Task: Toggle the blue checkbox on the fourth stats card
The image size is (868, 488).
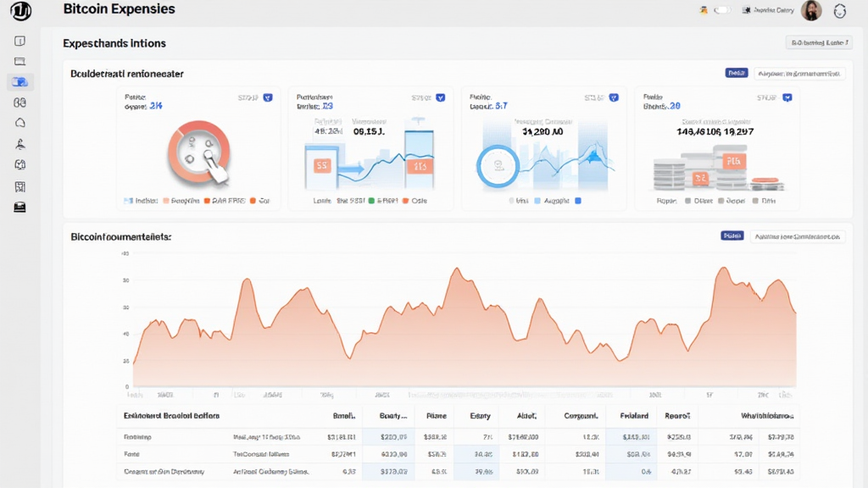Action: click(x=787, y=98)
